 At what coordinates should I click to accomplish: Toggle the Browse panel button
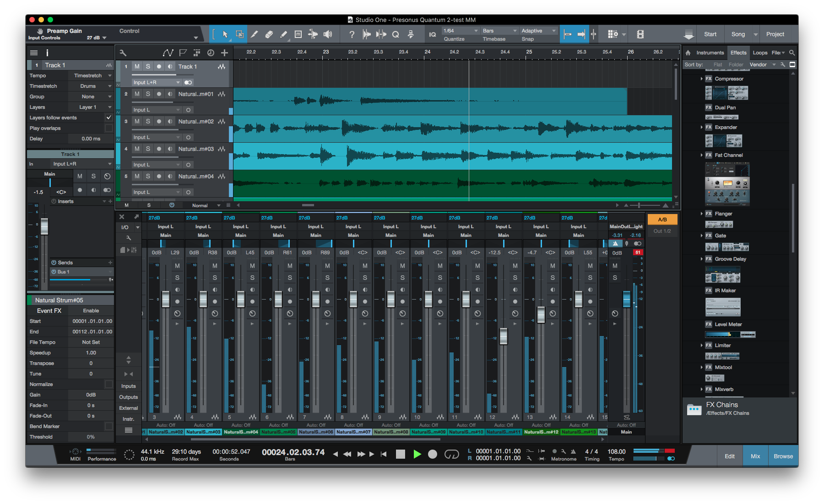(783, 456)
